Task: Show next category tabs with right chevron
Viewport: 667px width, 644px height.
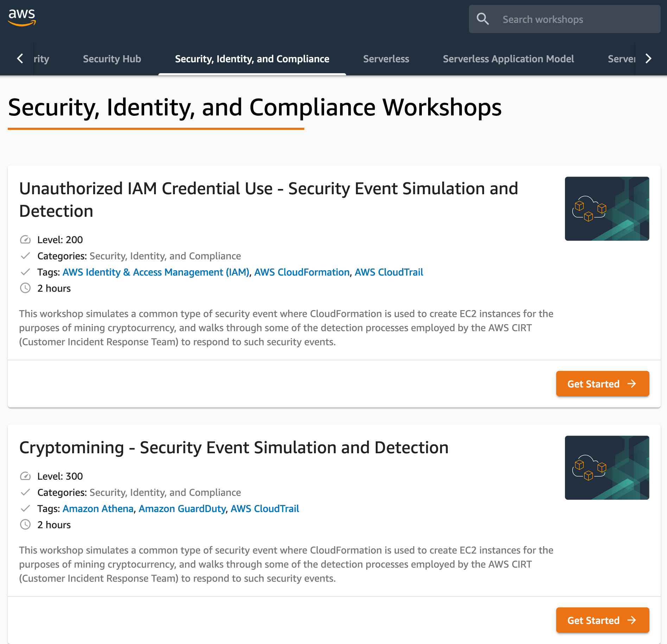Action: coord(648,58)
